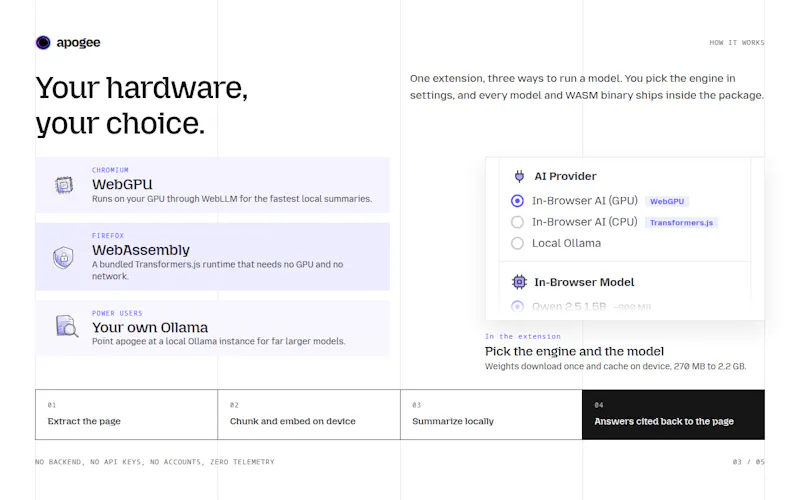
Task: Click the CHROMIUM tag above WebGPU
Action: pyautogui.click(x=110, y=170)
